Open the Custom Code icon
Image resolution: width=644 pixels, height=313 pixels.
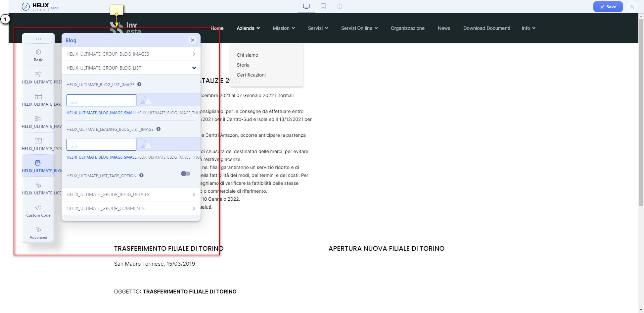(x=38, y=207)
